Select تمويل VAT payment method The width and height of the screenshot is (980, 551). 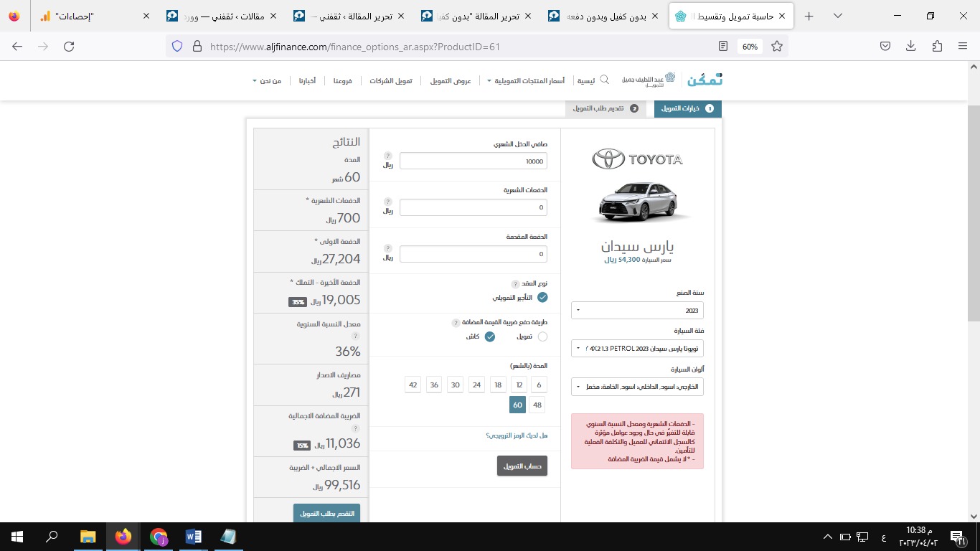542,336
